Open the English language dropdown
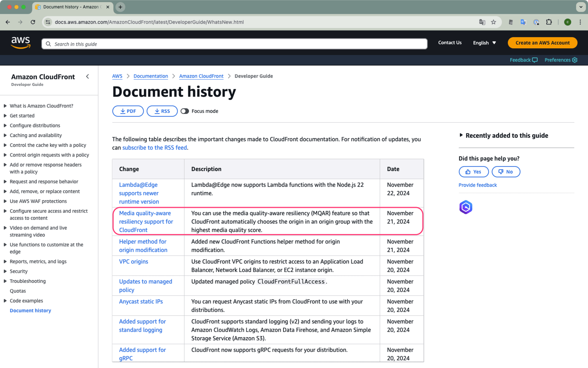This screenshot has width=588, height=368. click(485, 43)
